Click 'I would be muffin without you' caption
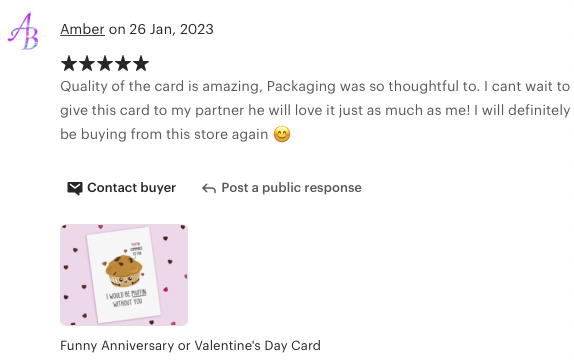 click(x=127, y=298)
